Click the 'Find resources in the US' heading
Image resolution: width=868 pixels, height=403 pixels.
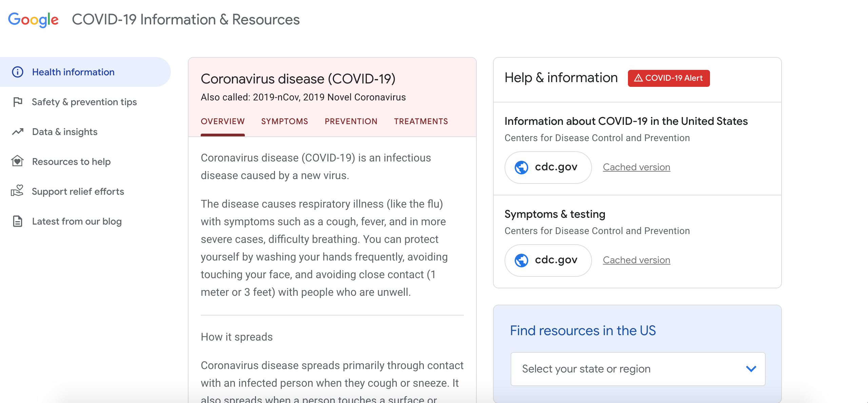pyautogui.click(x=583, y=330)
